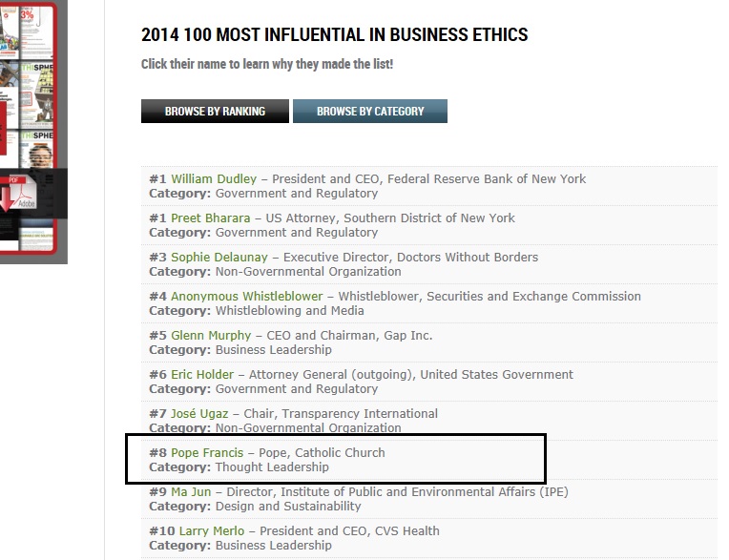This screenshot has width=729, height=560.
Task: Open José Ugaz's entry link
Action: click(x=199, y=414)
